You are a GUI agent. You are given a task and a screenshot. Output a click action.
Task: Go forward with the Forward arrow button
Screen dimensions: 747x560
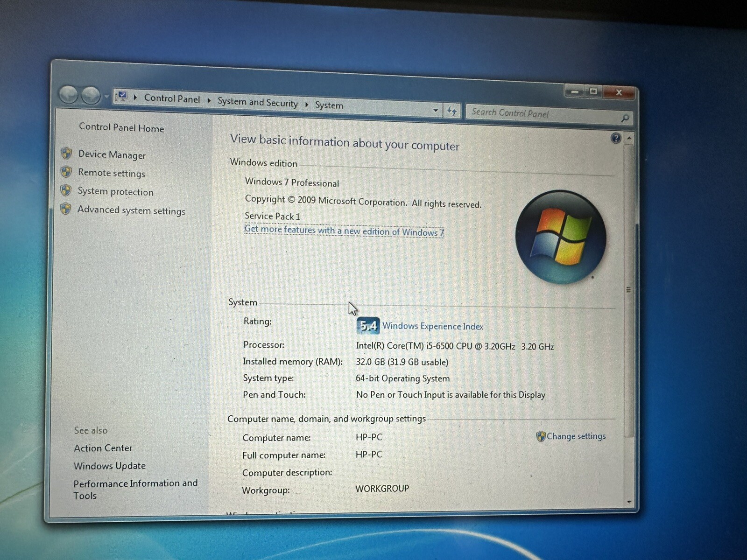[x=91, y=96]
